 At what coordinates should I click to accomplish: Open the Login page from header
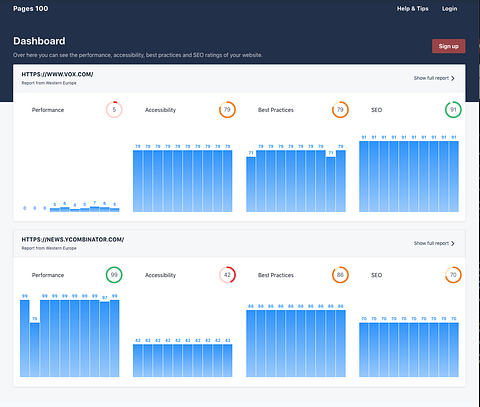point(449,9)
